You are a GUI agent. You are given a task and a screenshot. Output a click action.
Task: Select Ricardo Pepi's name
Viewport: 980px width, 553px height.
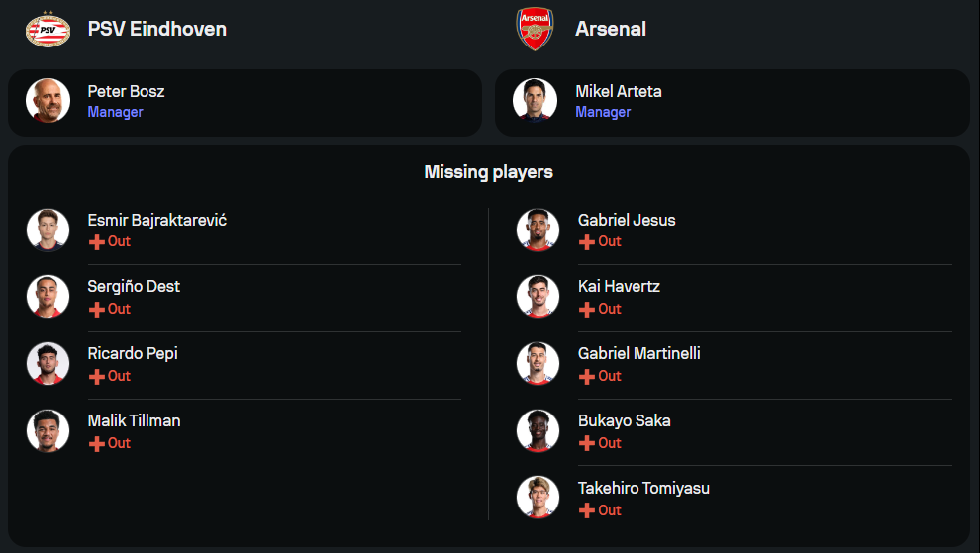133,353
